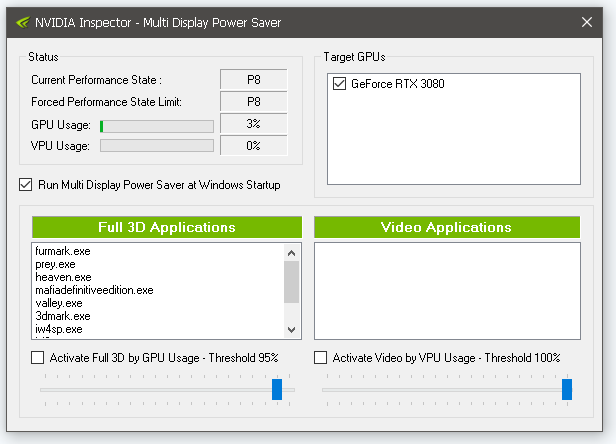Click the NVIDIA logo in title bar
The width and height of the screenshot is (616, 444).
click(x=23, y=22)
